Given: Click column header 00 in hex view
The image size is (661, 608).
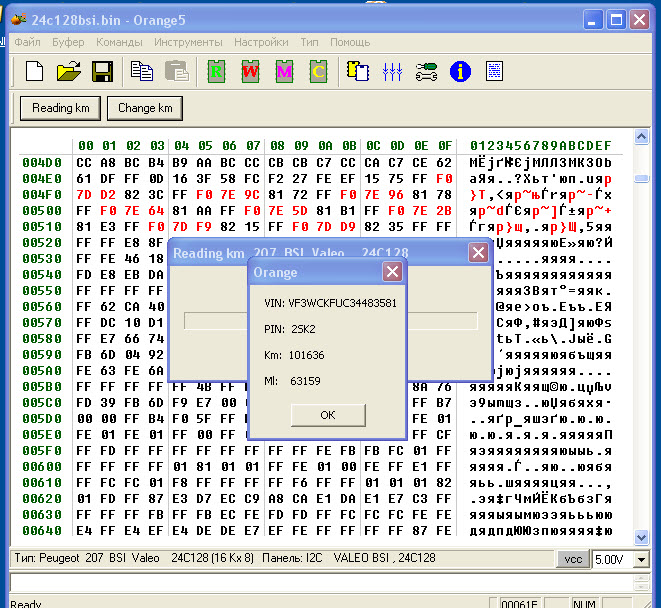Looking at the screenshot, I should click(x=86, y=146).
